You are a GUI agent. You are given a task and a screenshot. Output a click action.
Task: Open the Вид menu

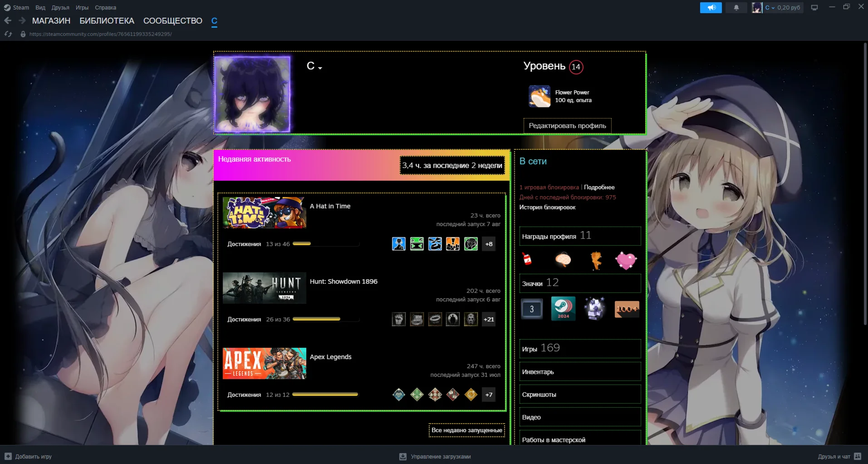click(x=40, y=7)
